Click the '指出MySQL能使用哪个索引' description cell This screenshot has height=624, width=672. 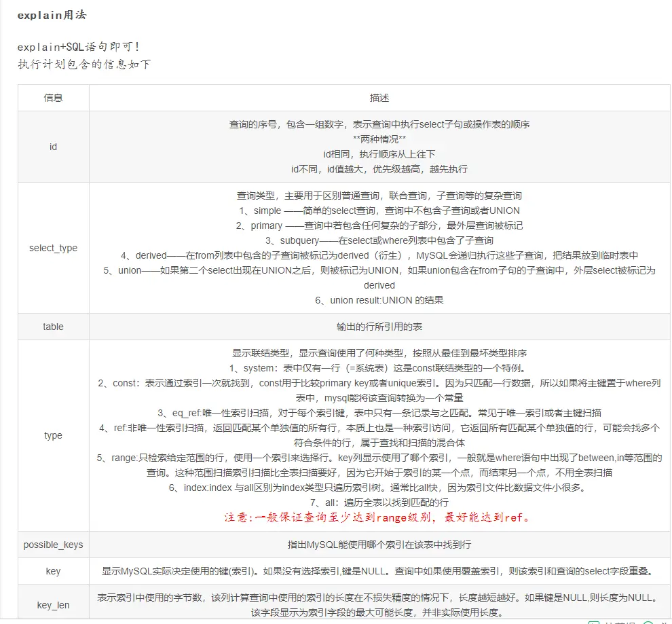click(379, 545)
